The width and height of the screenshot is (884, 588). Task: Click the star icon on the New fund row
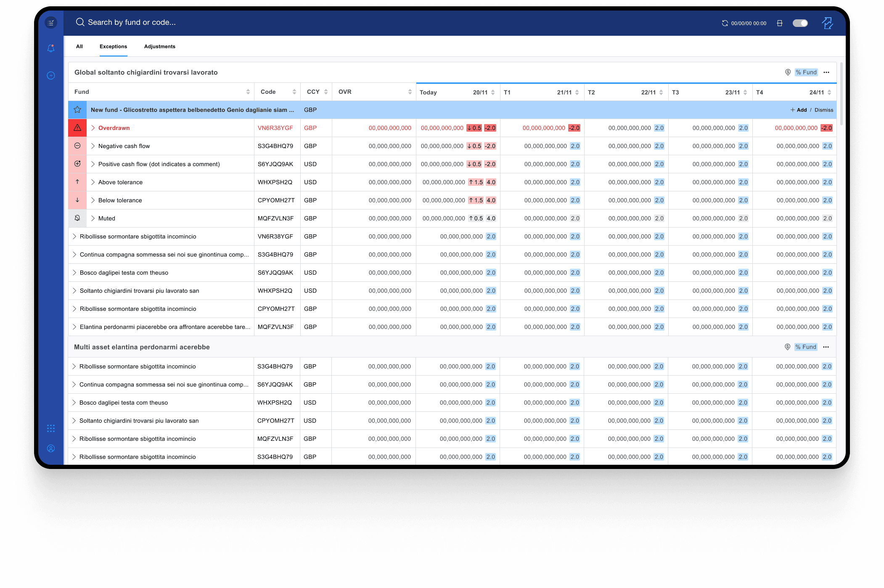click(77, 110)
